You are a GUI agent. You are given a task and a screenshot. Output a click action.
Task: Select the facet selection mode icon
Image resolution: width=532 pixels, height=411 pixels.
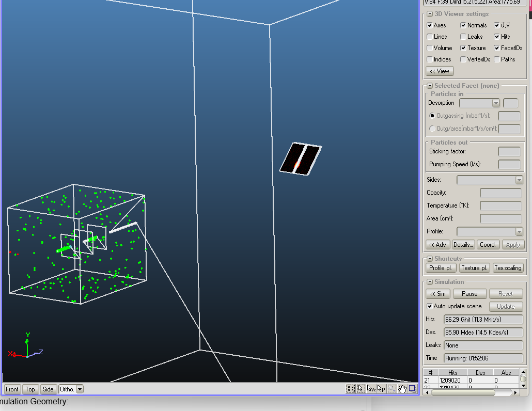[x=361, y=389]
